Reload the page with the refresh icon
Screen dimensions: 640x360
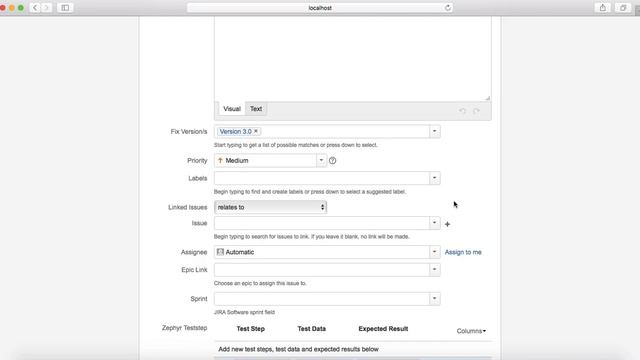pyautogui.click(x=448, y=8)
